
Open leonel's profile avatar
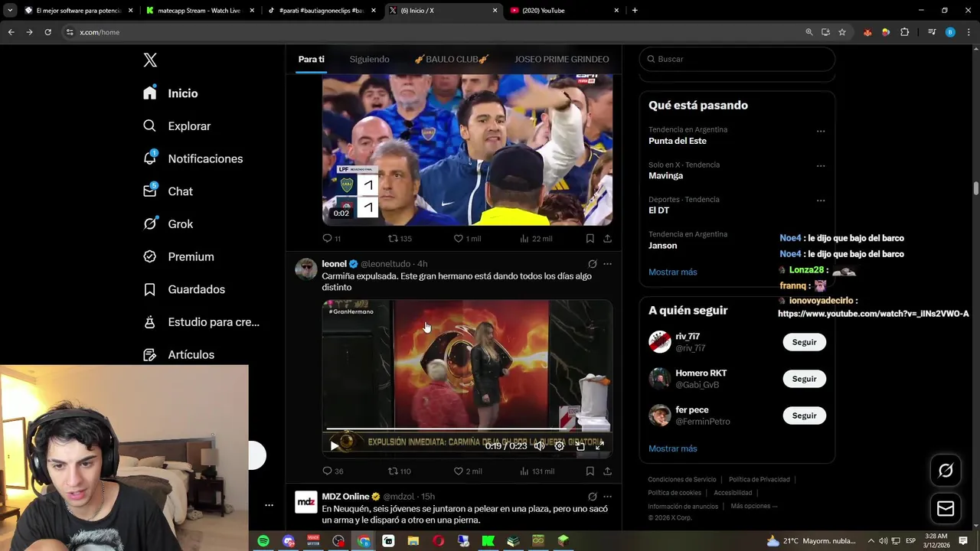306,269
